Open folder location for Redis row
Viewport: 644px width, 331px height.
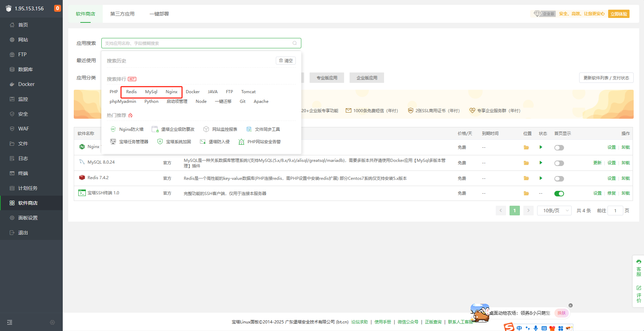tap(526, 178)
